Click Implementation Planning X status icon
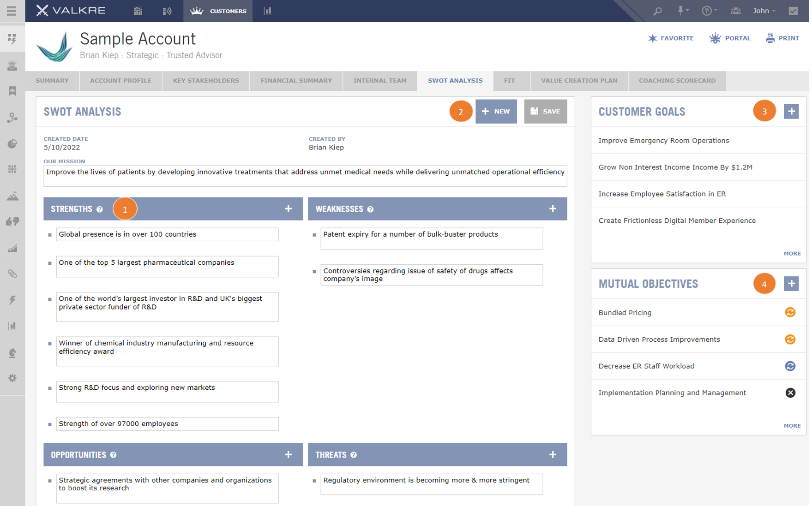812x506 pixels. point(790,393)
